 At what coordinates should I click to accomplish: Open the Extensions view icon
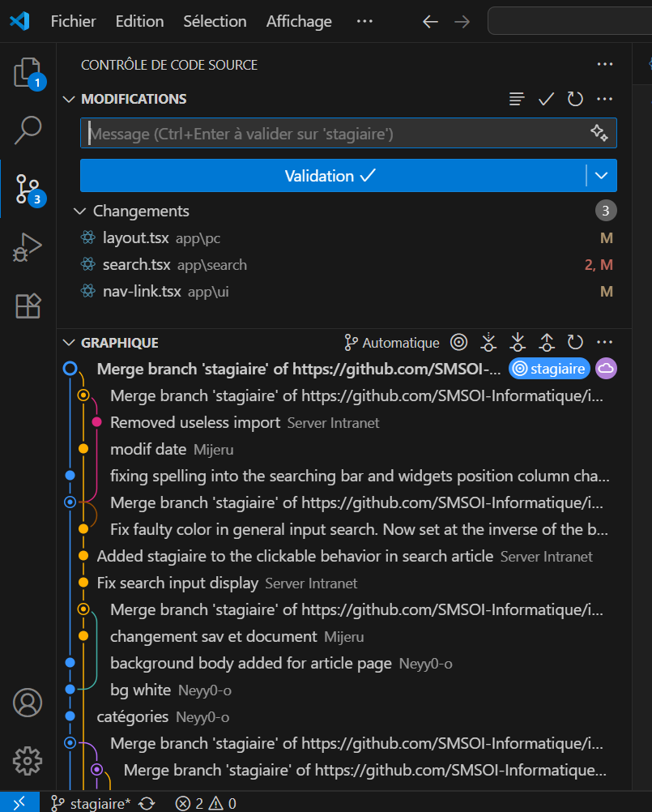[x=28, y=306]
